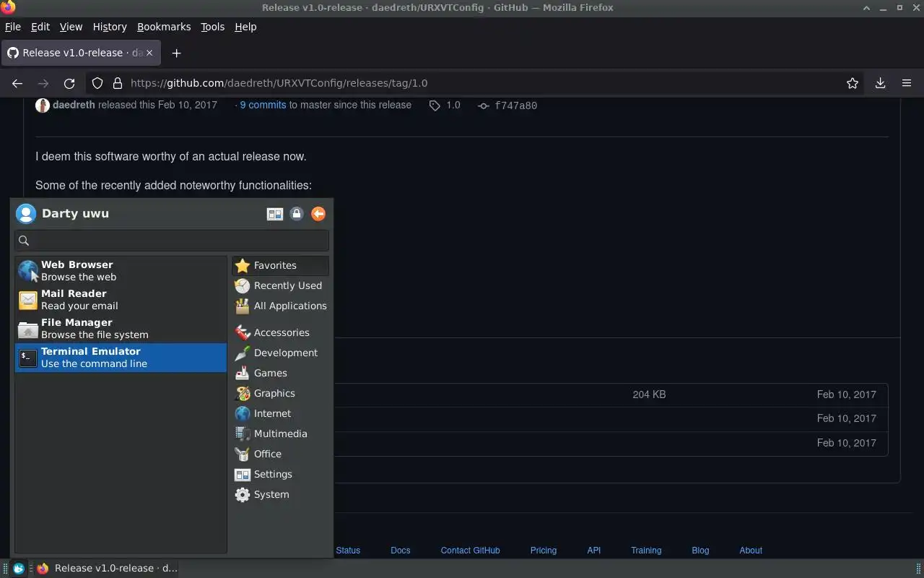Open Settings category
The height and width of the screenshot is (578, 924).
(280, 474)
